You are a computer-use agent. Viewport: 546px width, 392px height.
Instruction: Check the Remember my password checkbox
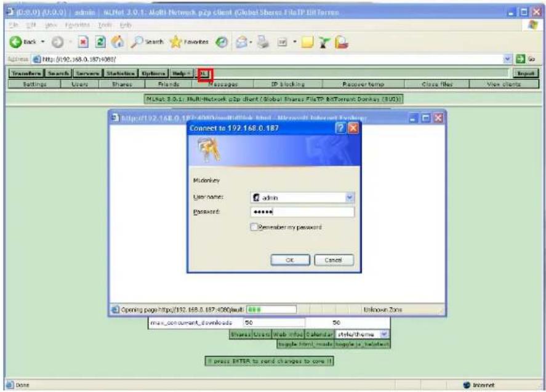254,227
